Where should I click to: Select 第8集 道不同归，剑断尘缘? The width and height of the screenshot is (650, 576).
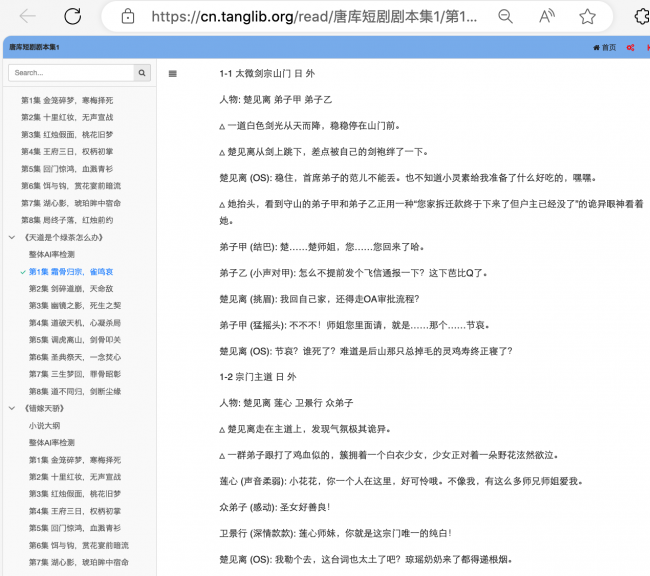coord(71,391)
